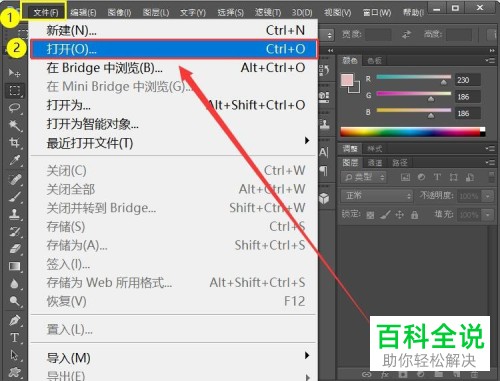500x381 pixels.
Task: Select the Eraser tool
Action: click(x=14, y=249)
